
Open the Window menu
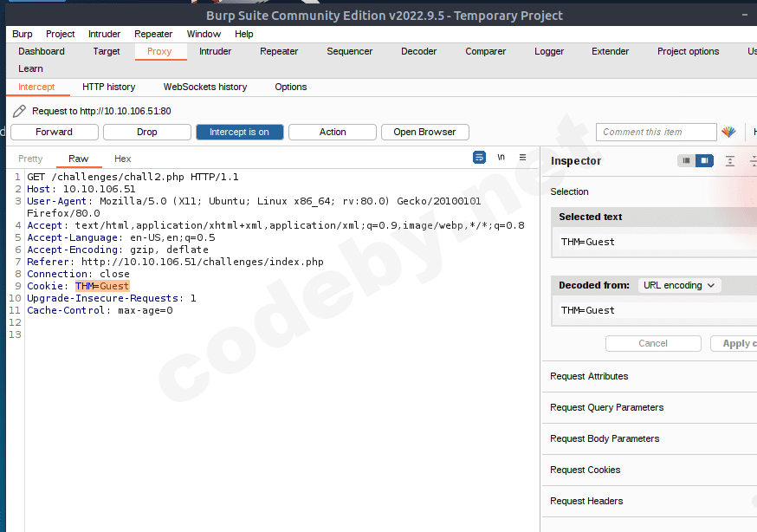tap(204, 34)
